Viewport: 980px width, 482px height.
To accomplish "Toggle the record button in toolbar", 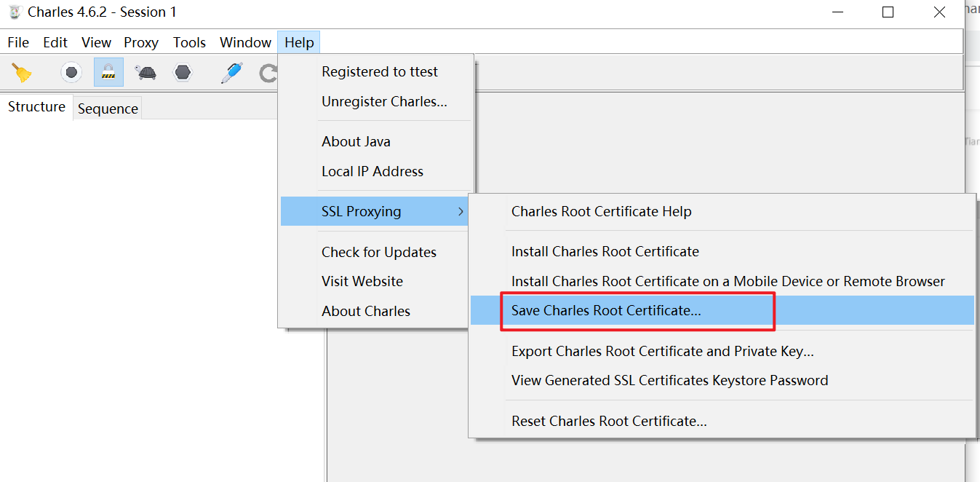I will (x=71, y=72).
